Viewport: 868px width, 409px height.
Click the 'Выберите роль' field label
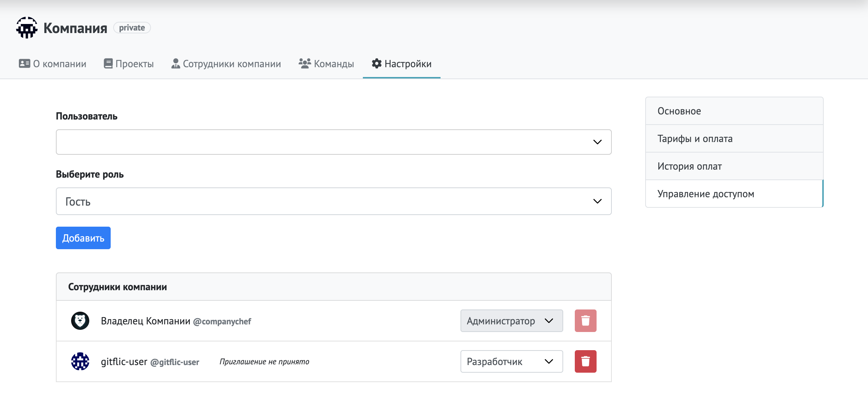click(x=90, y=174)
